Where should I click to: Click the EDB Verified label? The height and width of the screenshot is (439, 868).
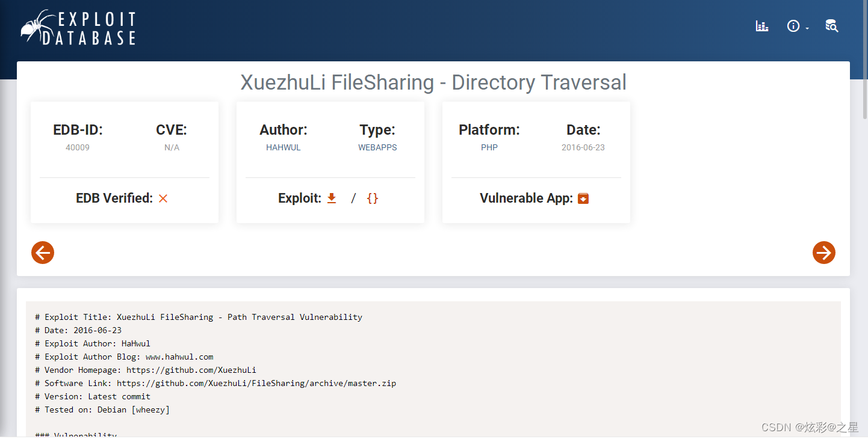click(x=114, y=198)
